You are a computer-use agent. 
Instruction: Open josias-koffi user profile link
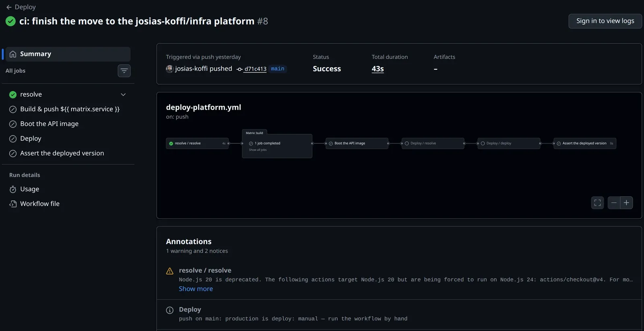(191, 69)
